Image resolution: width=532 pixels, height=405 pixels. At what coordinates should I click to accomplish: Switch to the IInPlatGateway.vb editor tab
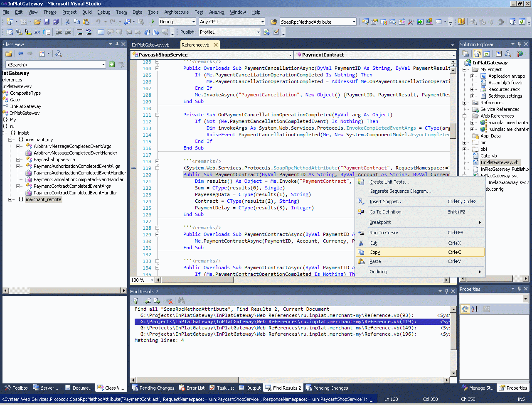[x=150, y=45]
